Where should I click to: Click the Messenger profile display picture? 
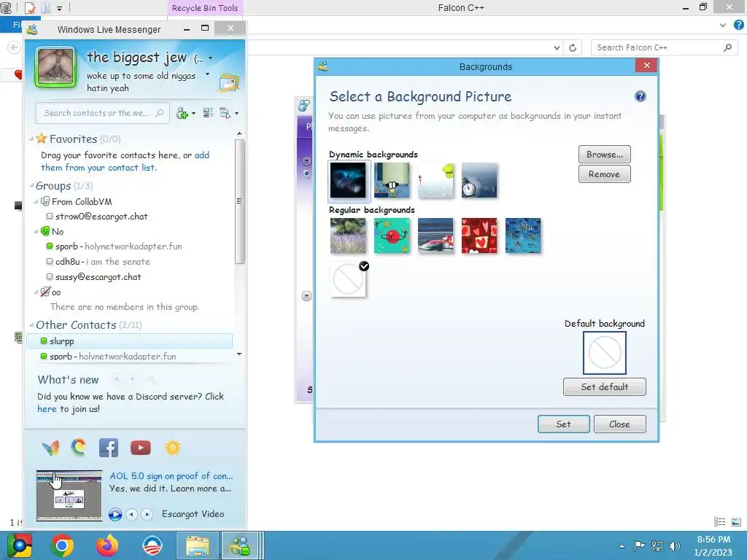(55, 66)
